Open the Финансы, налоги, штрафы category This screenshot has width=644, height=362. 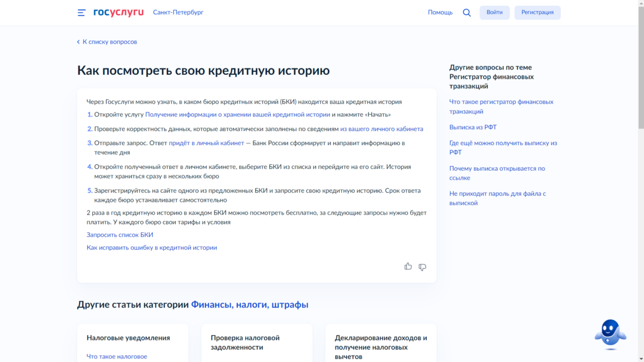[249, 304]
